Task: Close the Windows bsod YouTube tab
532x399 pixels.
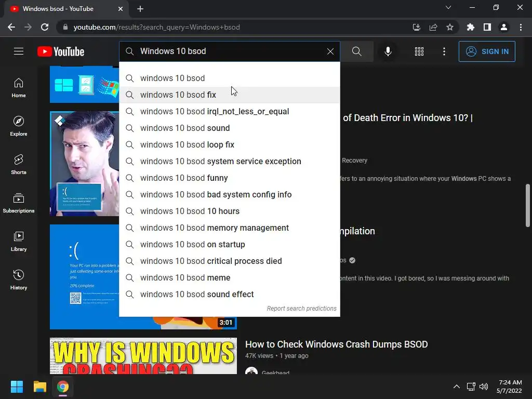Action: [x=121, y=9]
